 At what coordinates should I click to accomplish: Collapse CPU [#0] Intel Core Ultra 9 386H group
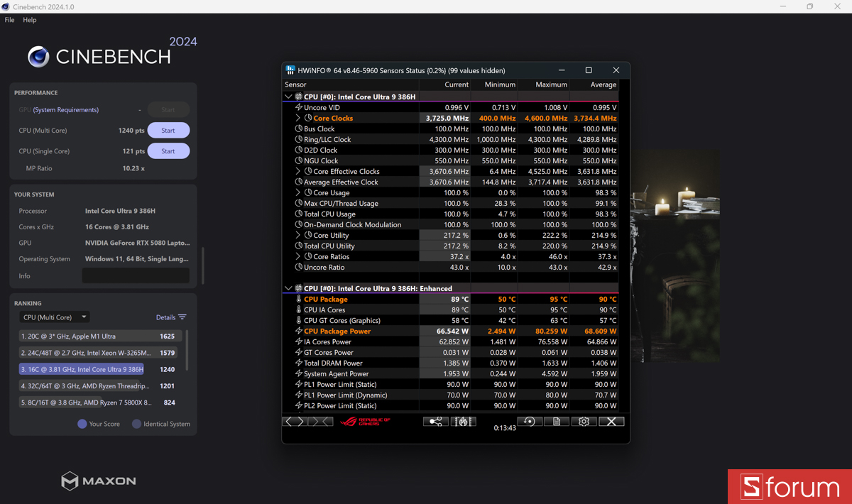tap(288, 97)
